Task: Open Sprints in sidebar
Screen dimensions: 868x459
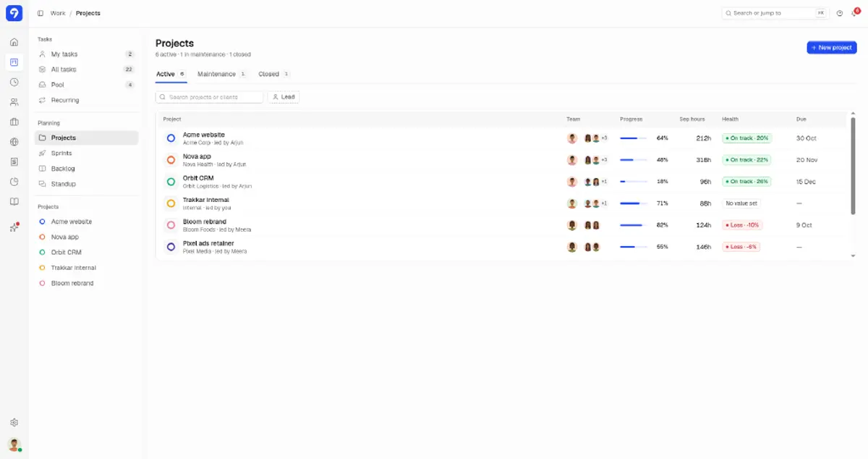Action: pyautogui.click(x=86, y=153)
